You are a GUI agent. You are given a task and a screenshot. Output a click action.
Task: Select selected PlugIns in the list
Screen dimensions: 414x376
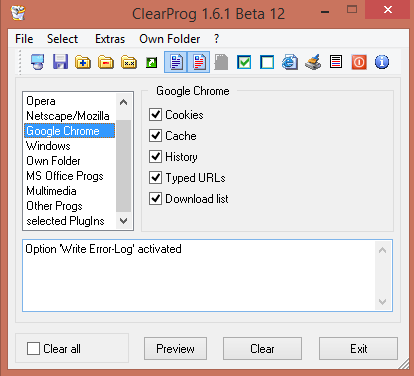pos(69,221)
